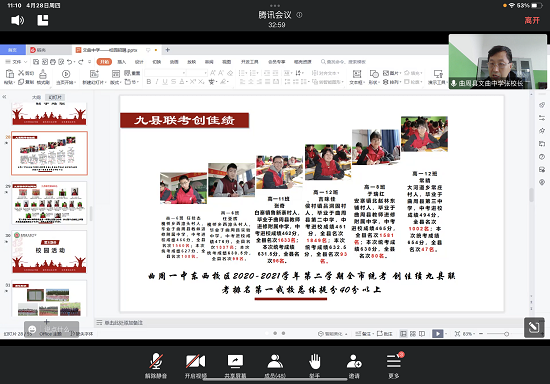Toggle Strikethrough formatting
The image size is (550, 384).
point(173,82)
